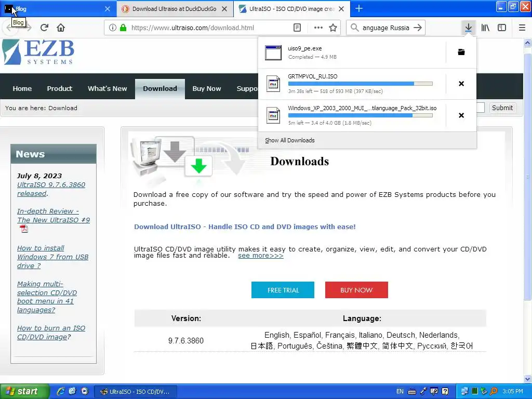532x399 pixels.
Task: Switch to Download Ultraiso at DuckDuckGo tab
Action: [175, 9]
